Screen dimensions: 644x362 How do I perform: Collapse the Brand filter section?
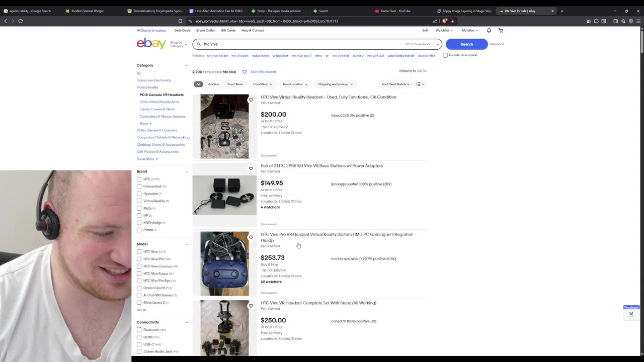click(x=186, y=171)
